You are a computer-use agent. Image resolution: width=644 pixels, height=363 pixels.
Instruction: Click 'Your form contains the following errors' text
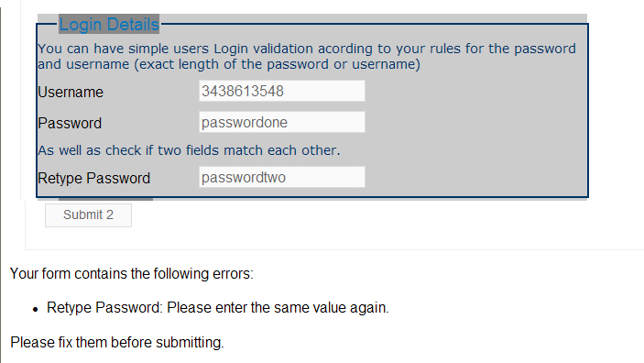pos(131,274)
